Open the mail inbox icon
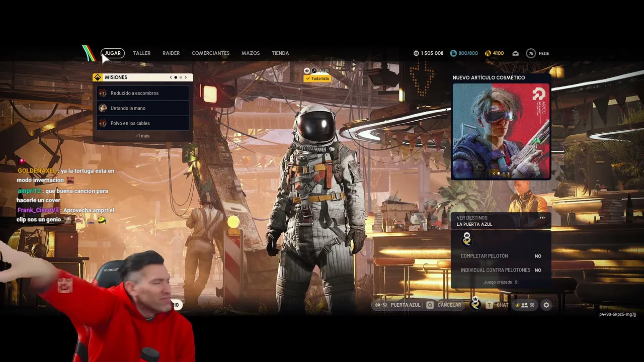The width and height of the screenshot is (644, 362). (516, 53)
